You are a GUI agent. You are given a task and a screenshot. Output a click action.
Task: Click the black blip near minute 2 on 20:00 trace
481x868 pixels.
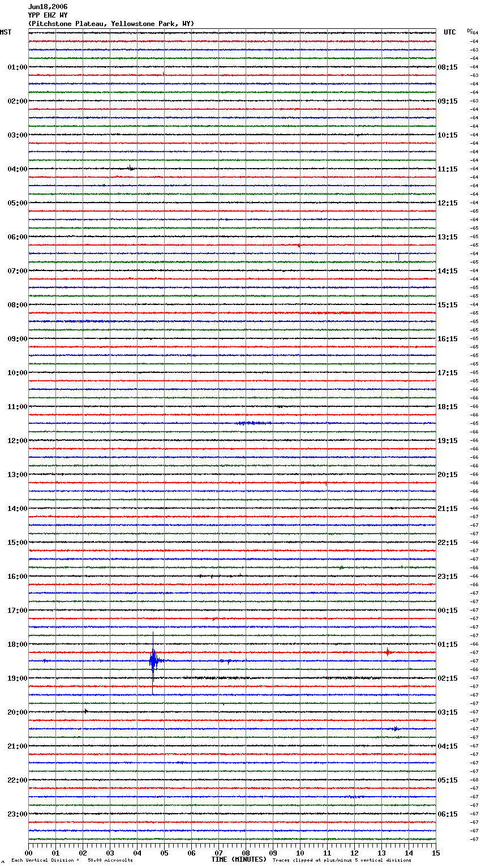point(86,711)
